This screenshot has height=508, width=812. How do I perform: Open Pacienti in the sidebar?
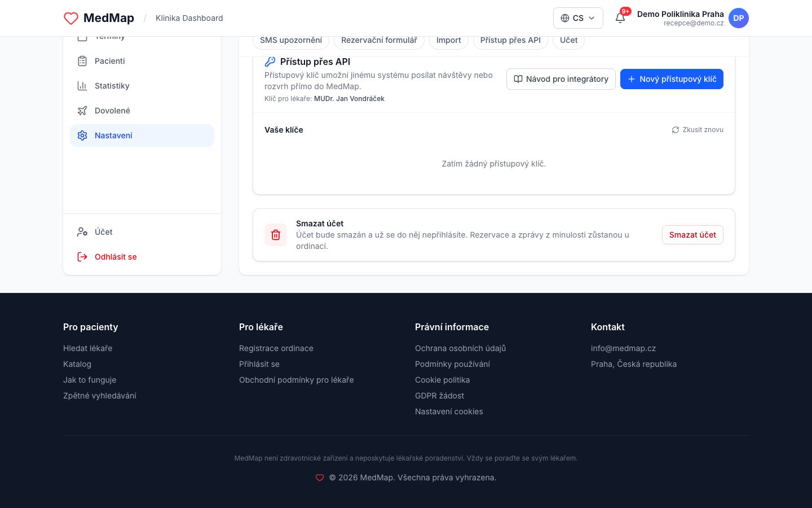142,61
